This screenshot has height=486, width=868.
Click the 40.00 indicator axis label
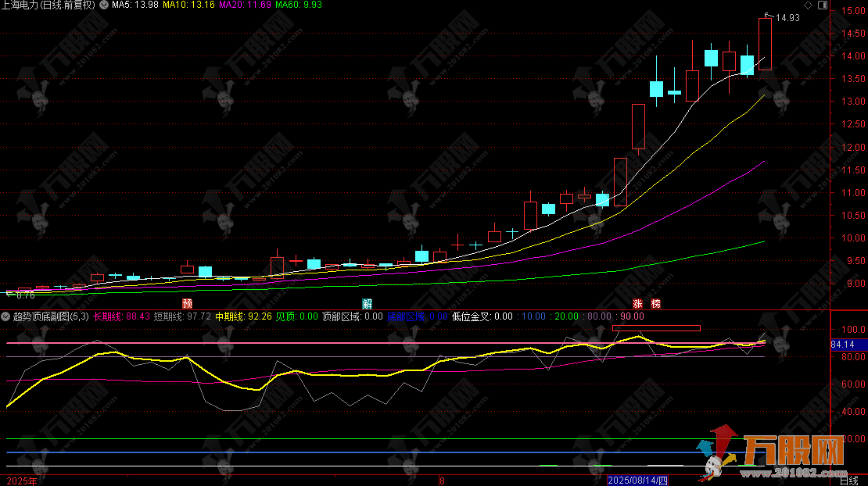853,411
